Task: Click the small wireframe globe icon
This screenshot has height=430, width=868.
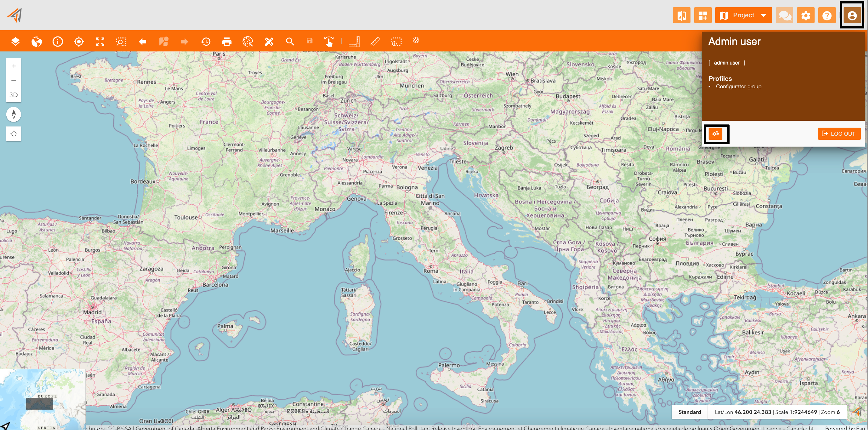Action: coord(416,41)
